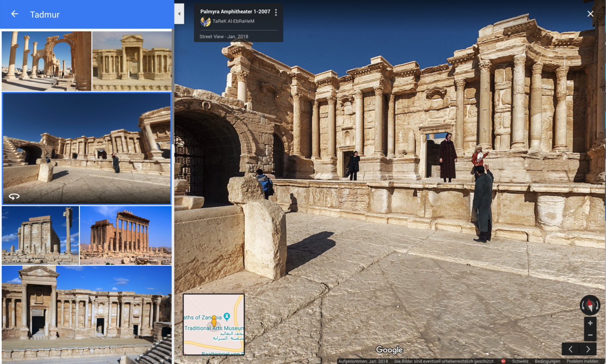Advance to the next photo with right chevron
Viewport: 606px width, 364px height.
point(588,349)
